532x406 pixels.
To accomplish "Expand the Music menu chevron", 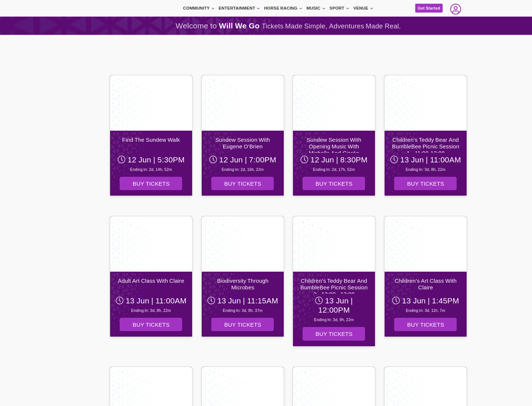I will pyautogui.click(x=324, y=8).
